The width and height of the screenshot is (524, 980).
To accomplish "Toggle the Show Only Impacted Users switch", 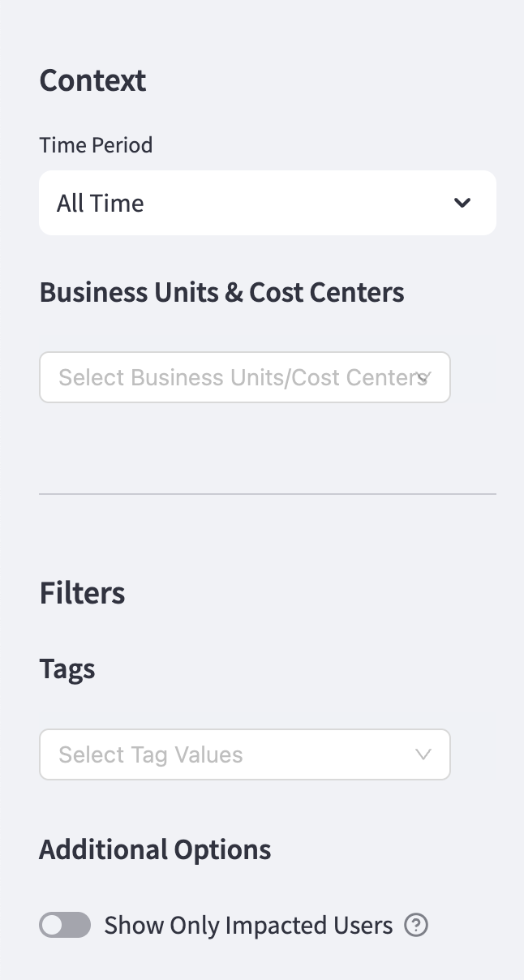I will pyautogui.click(x=65, y=925).
